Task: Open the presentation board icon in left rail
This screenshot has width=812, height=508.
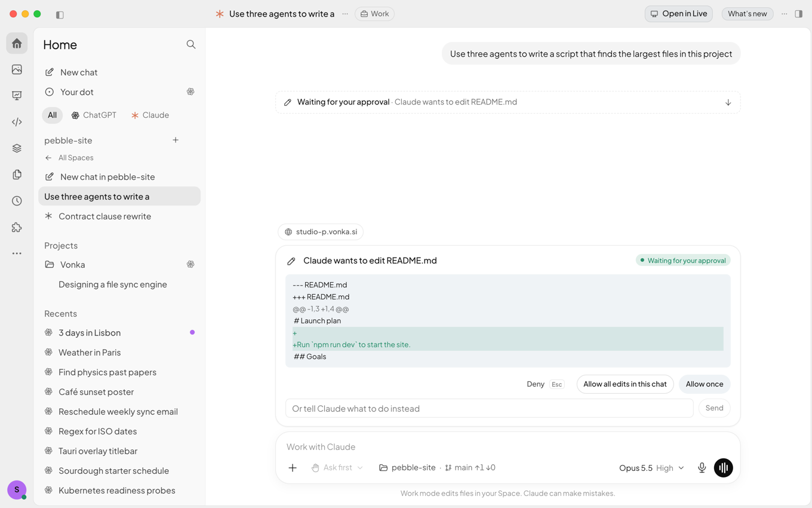Action: 17,96
